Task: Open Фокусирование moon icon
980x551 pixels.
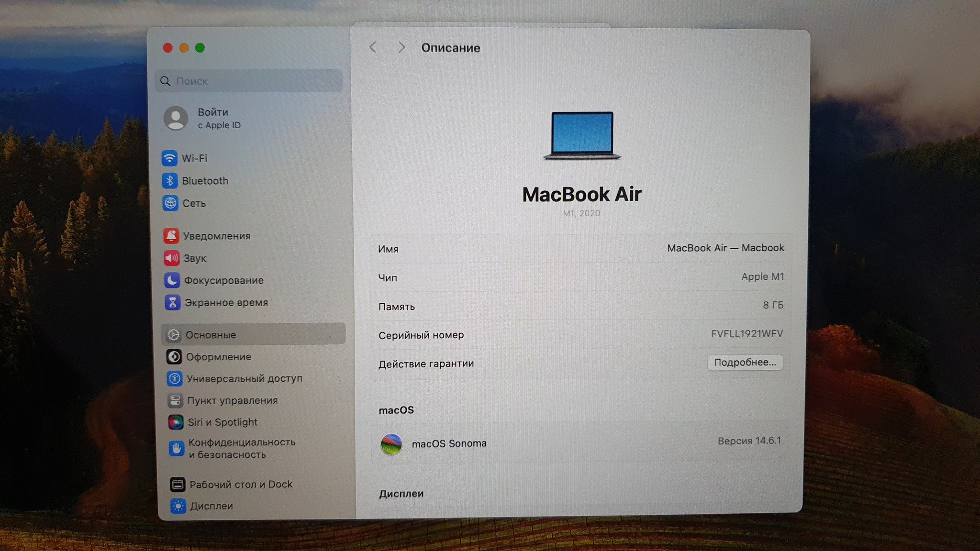Action: (x=172, y=280)
